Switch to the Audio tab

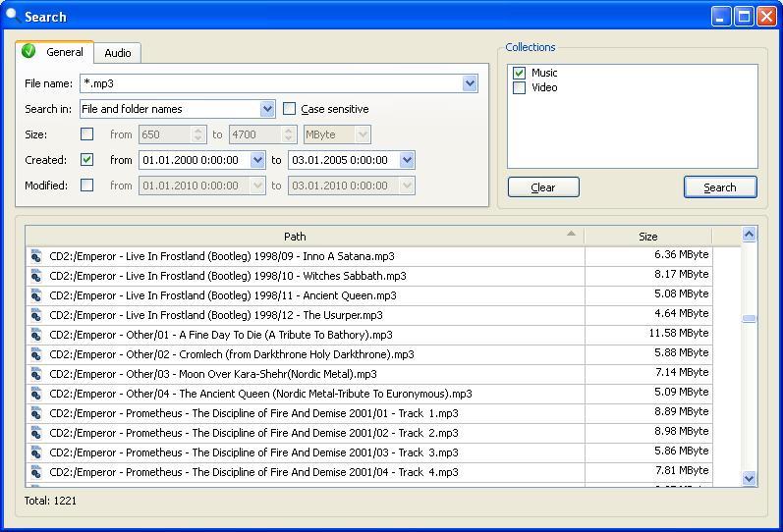[117, 53]
